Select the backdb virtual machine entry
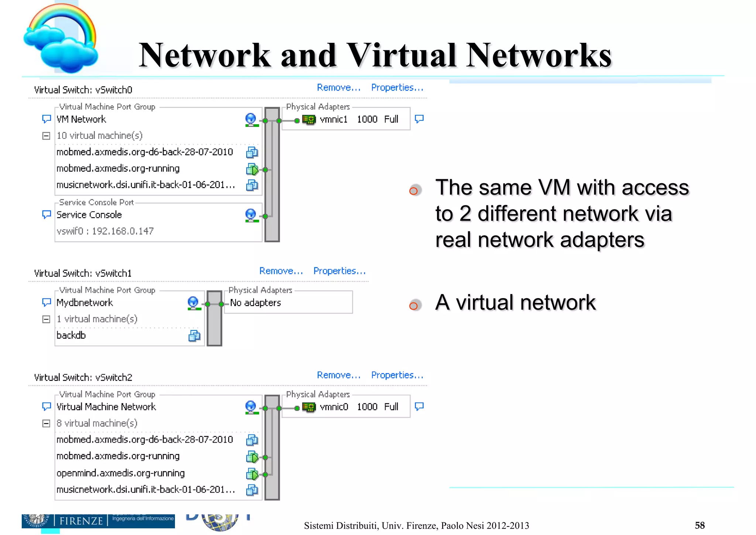Image resolution: width=756 pixels, height=535 pixels. pyautogui.click(x=71, y=335)
